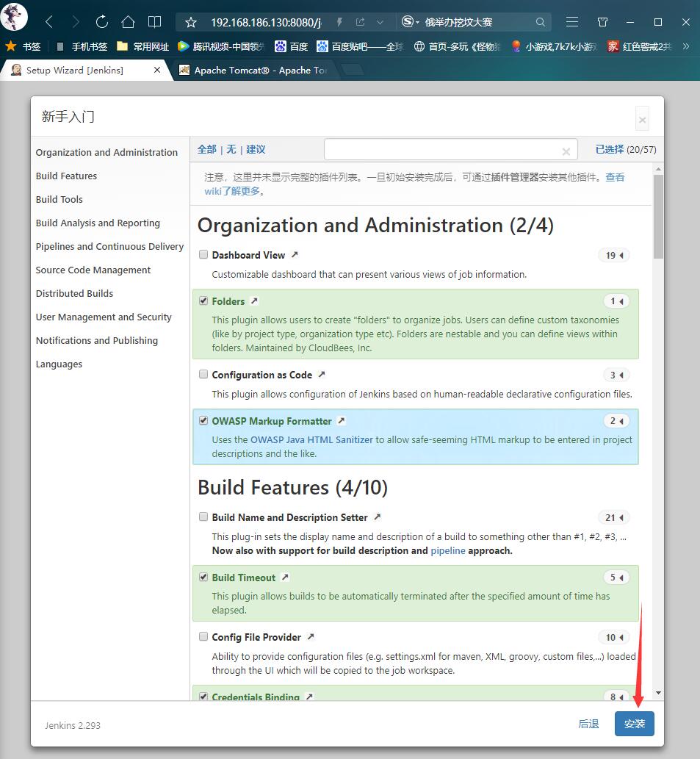Open 百度 bookmark

291,46
